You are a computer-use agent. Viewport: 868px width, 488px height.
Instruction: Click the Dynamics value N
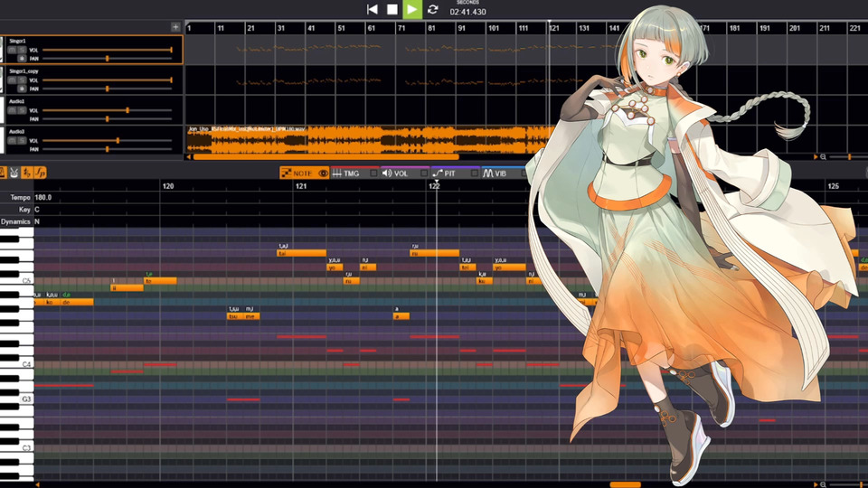(37, 222)
